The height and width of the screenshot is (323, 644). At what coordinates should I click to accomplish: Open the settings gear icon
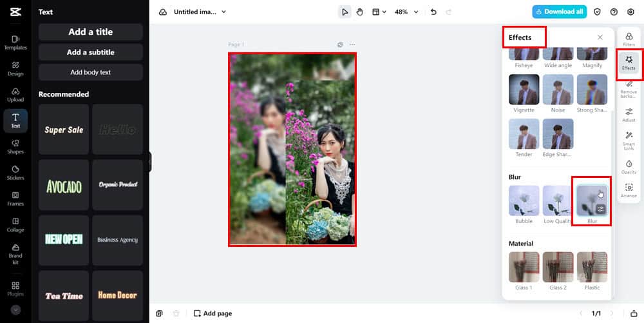tap(630, 12)
